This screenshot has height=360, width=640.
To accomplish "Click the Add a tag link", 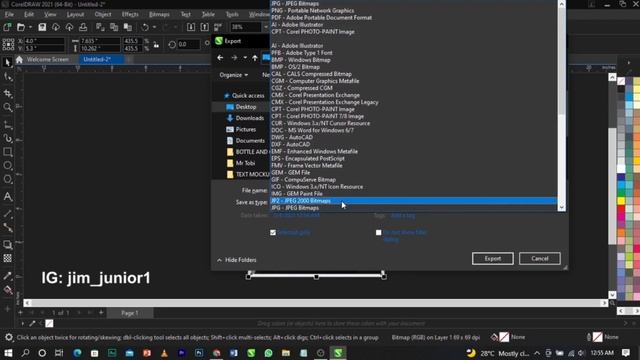I will point(403,216).
